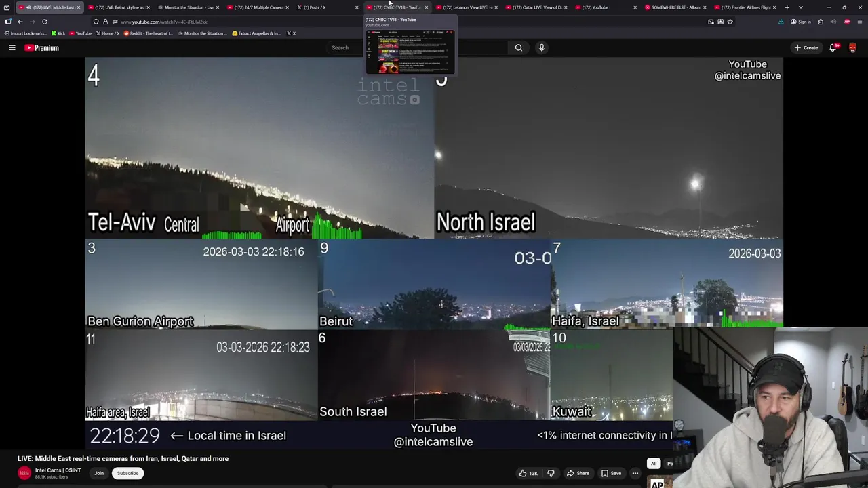Viewport: 868px width, 488px height.
Task: Click the browser Sign in button
Action: tap(801, 22)
